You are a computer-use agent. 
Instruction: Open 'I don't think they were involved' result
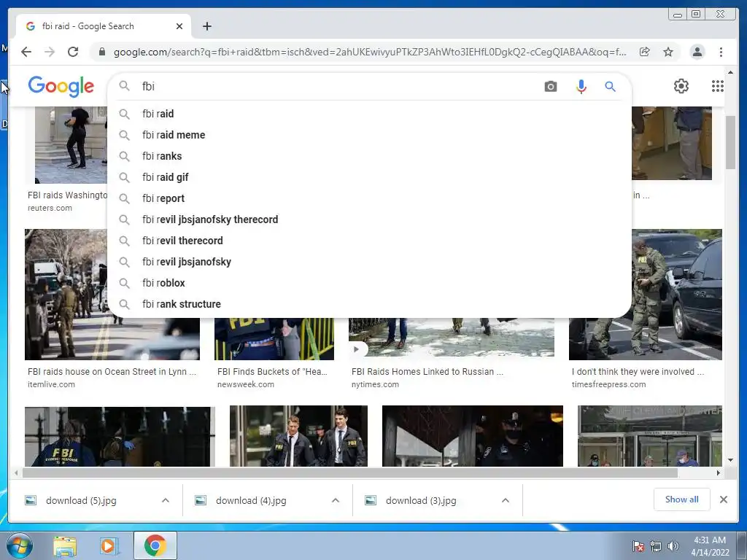coord(638,371)
